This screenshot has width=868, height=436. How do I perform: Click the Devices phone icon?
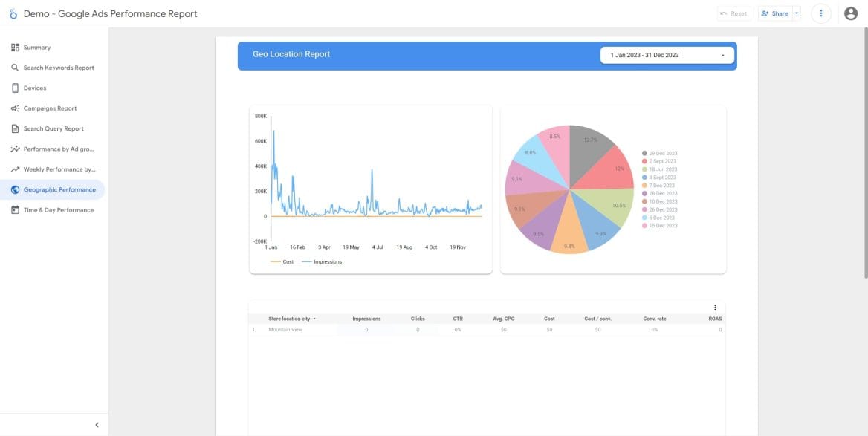click(x=15, y=88)
